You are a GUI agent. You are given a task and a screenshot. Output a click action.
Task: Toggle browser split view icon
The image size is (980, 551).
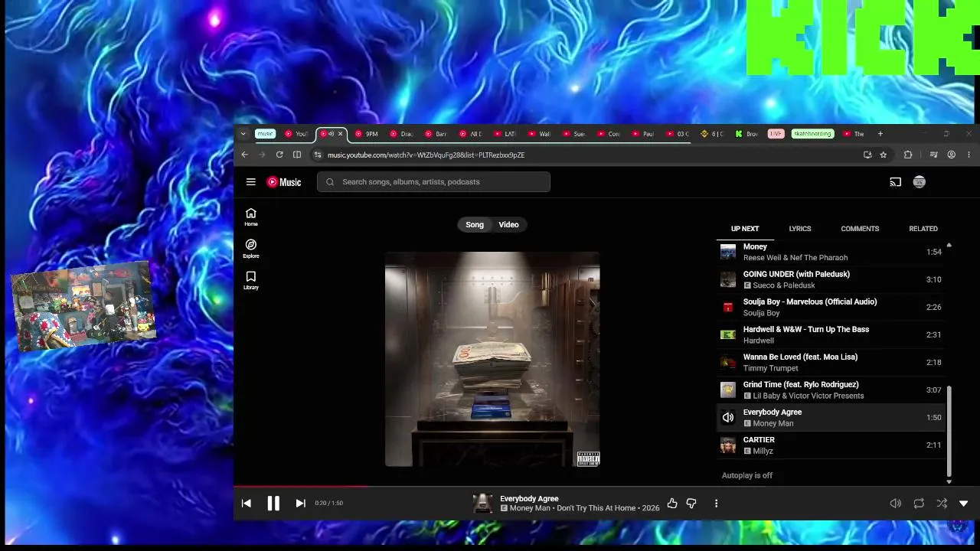(297, 155)
